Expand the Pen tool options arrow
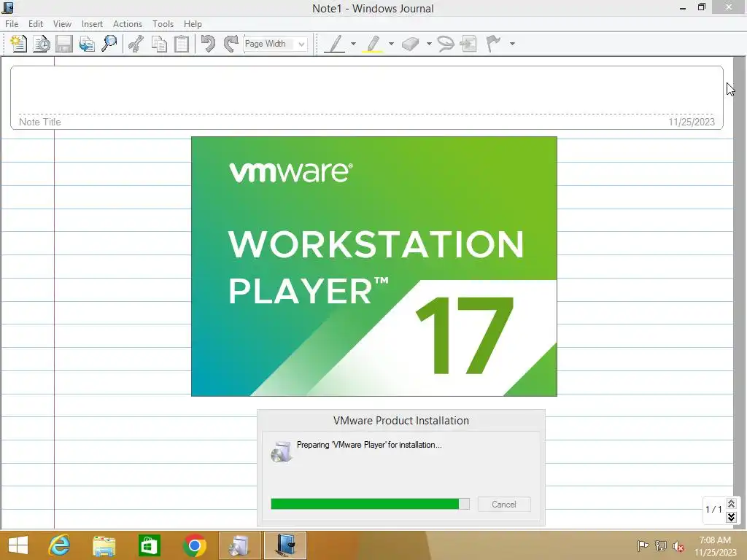This screenshot has height=560, width=747. pyautogui.click(x=353, y=44)
